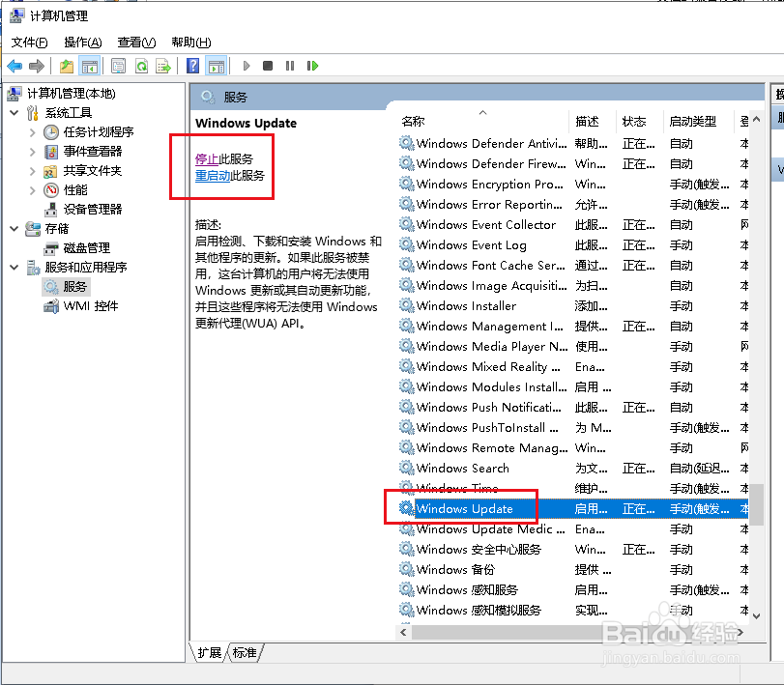784x685 pixels.
Task: Toggle the show/hide action pane icon
Action: (x=217, y=66)
